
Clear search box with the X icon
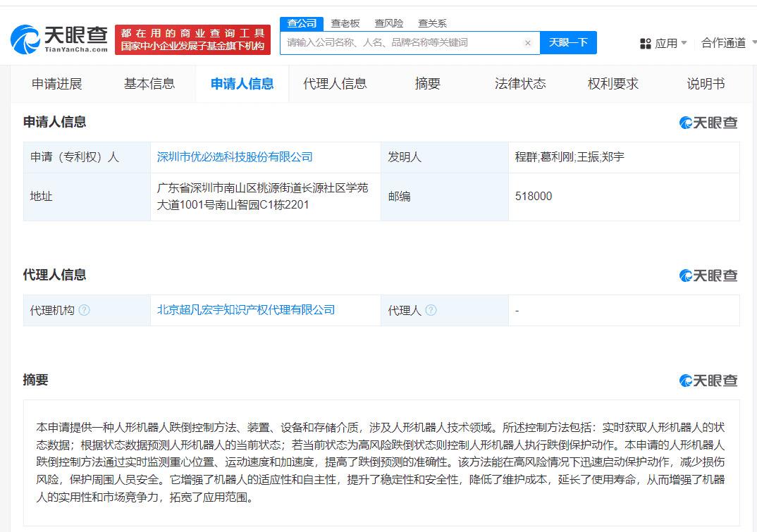point(527,43)
